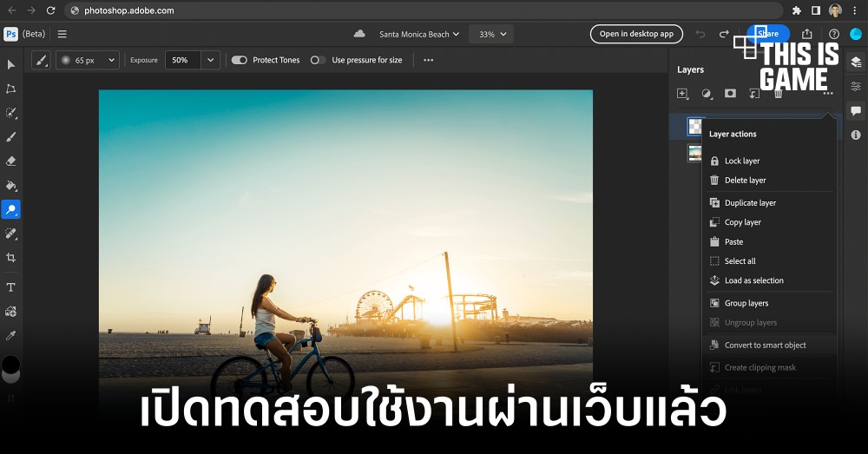Choose Load as selection menu item
Viewport: 868px width, 454px height.
(769, 280)
